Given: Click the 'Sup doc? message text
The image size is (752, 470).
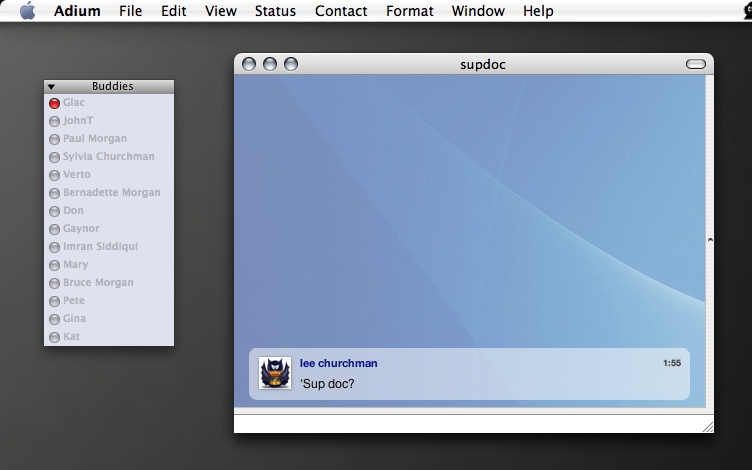Looking at the screenshot, I should (x=328, y=384).
